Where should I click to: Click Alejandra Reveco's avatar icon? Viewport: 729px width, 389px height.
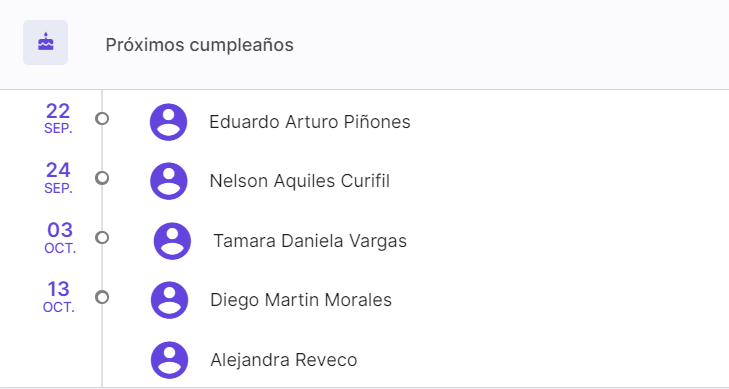[169, 360]
